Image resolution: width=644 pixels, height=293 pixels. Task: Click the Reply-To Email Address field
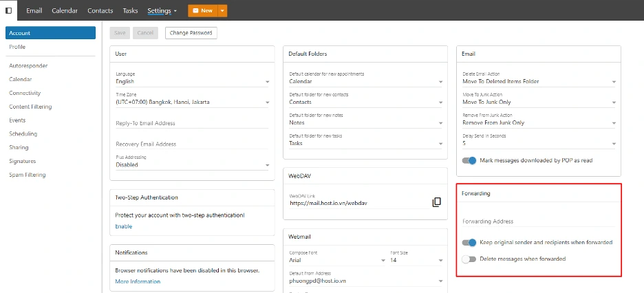pos(192,123)
